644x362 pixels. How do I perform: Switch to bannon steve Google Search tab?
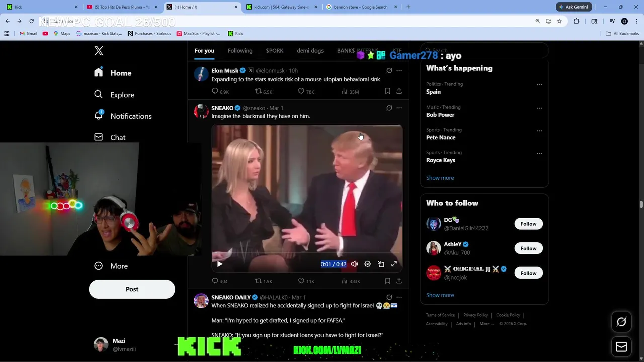(361, 7)
